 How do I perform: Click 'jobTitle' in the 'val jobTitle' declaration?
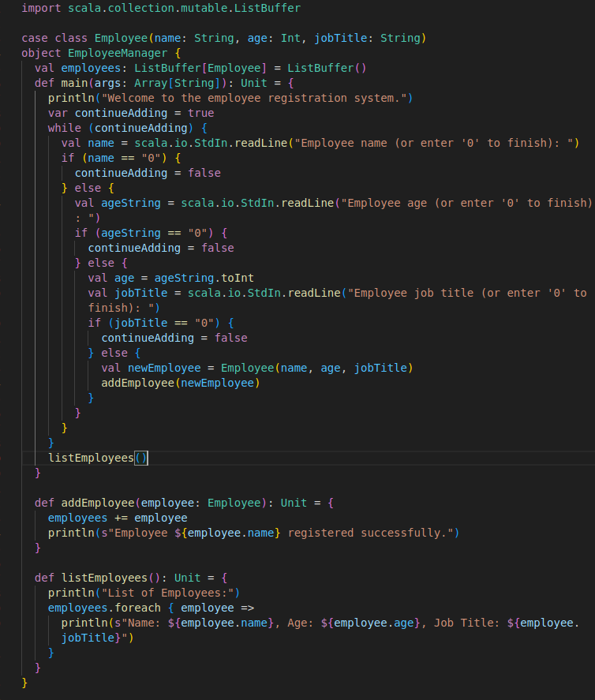click(x=140, y=293)
